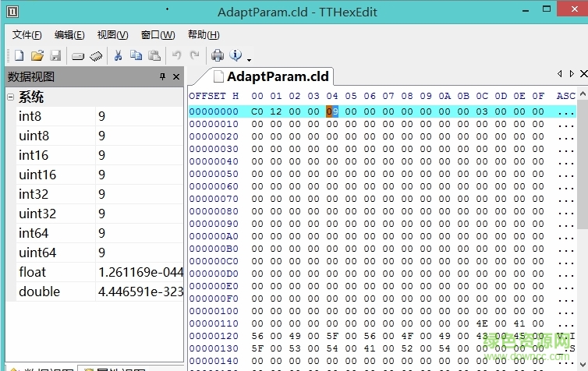Click the Copy icon in toolbar
Image resolution: width=588 pixels, height=371 pixels.
[x=136, y=55]
